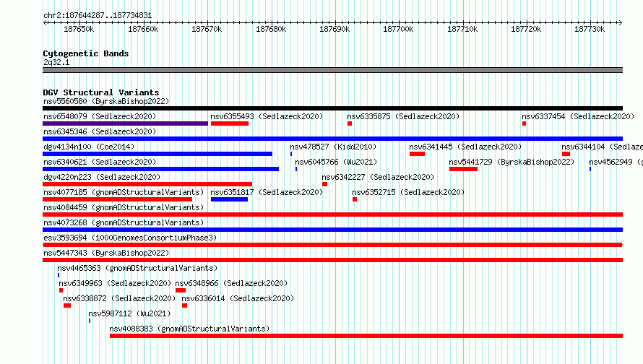Open nsv6355493 (Sedlazeck2020) label

(x=267, y=116)
